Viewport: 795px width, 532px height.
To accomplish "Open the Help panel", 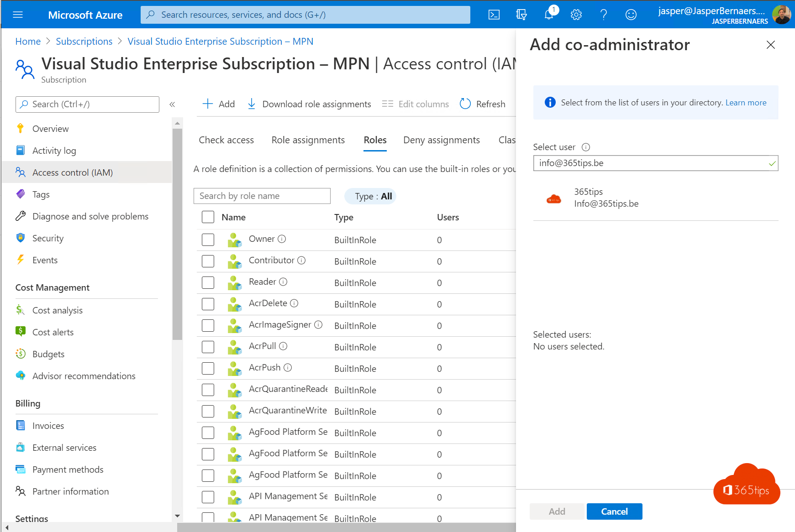I will coord(604,14).
